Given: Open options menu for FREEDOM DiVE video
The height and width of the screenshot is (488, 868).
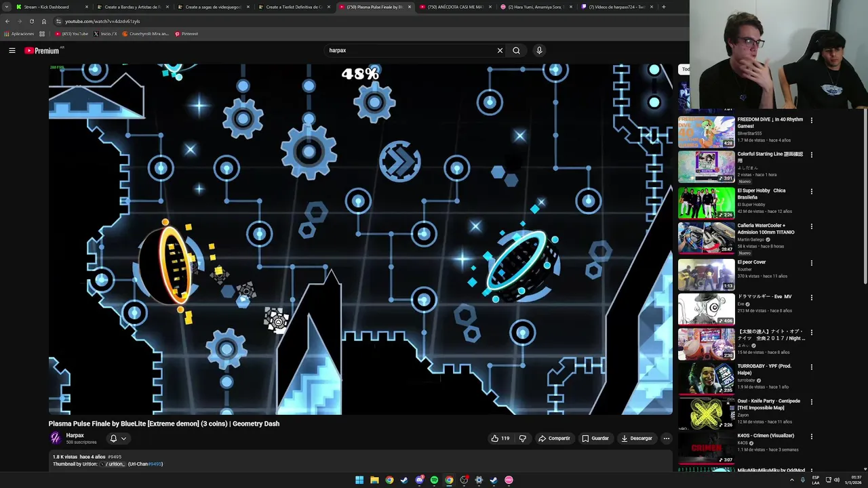Looking at the screenshot, I should tap(811, 121).
